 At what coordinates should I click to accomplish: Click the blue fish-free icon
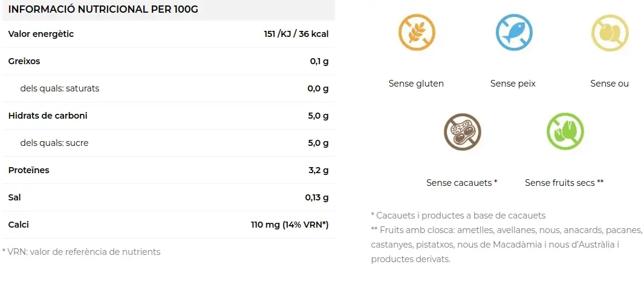point(514,32)
